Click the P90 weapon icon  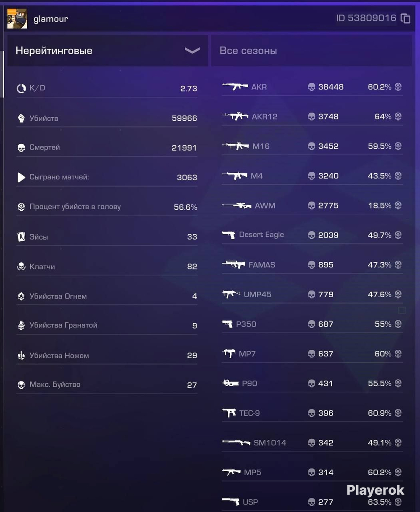click(x=231, y=383)
